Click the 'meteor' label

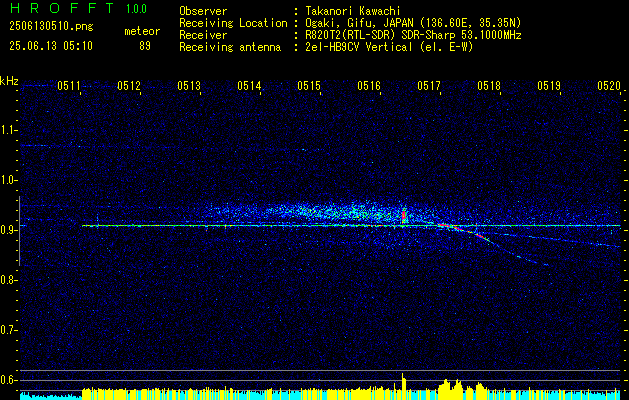point(142,31)
